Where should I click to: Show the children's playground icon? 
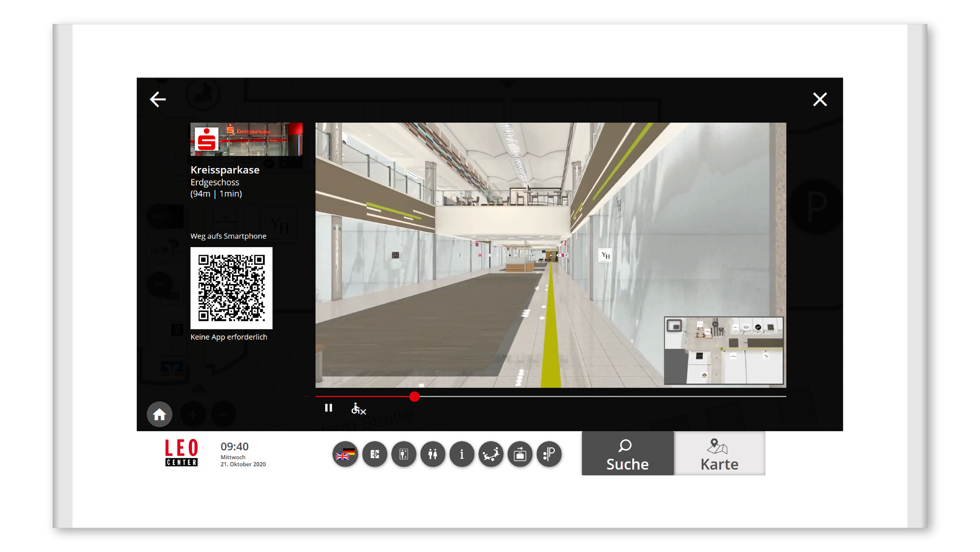pos(491,454)
